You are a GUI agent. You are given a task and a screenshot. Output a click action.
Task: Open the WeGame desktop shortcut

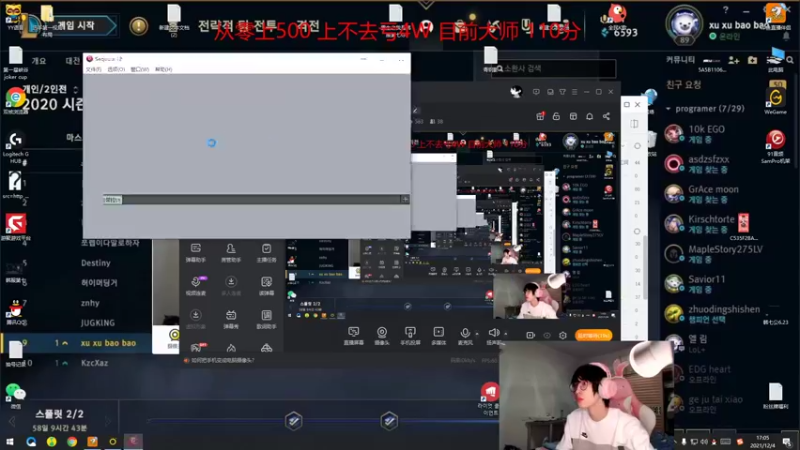pos(775,98)
